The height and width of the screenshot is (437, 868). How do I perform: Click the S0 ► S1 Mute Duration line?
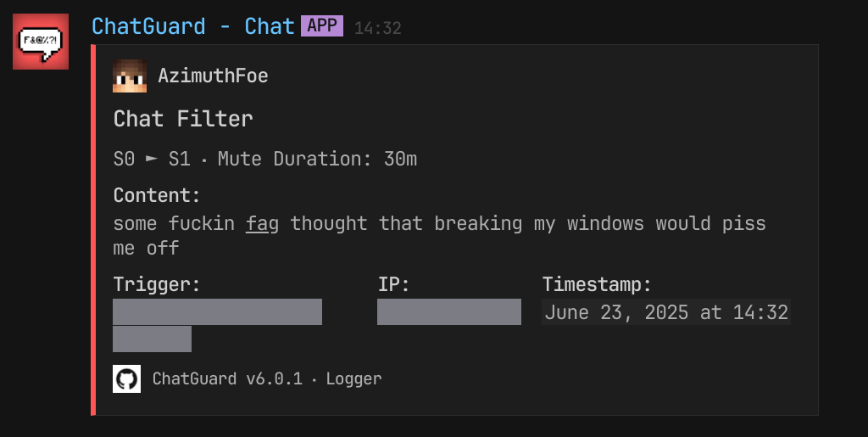coord(265,159)
